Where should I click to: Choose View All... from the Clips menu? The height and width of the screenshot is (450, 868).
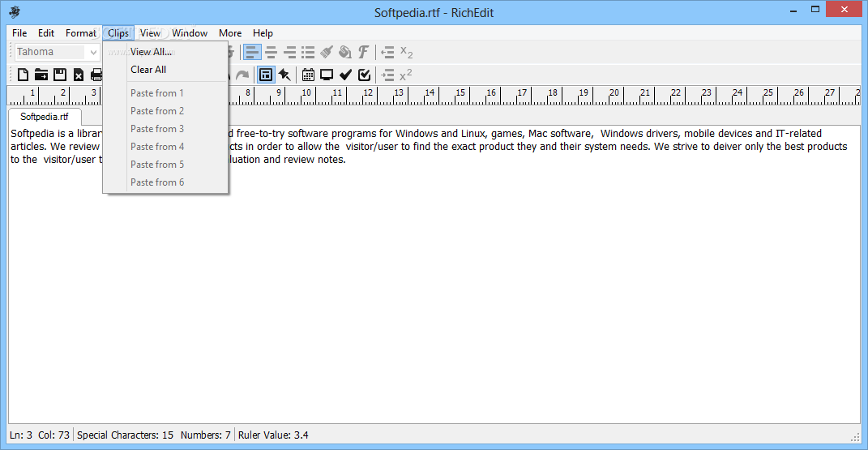click(165, 51)
